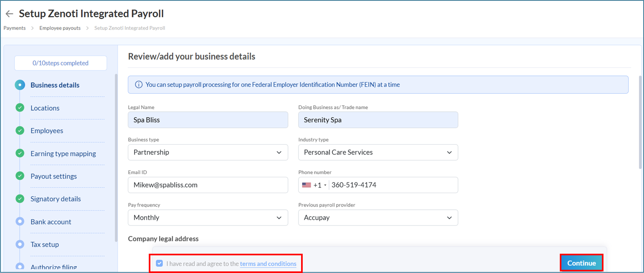Viewport: 644px width, 273px height.
Task: Expand the Previous payroll provider dropdown
Action: pos(378,218)
